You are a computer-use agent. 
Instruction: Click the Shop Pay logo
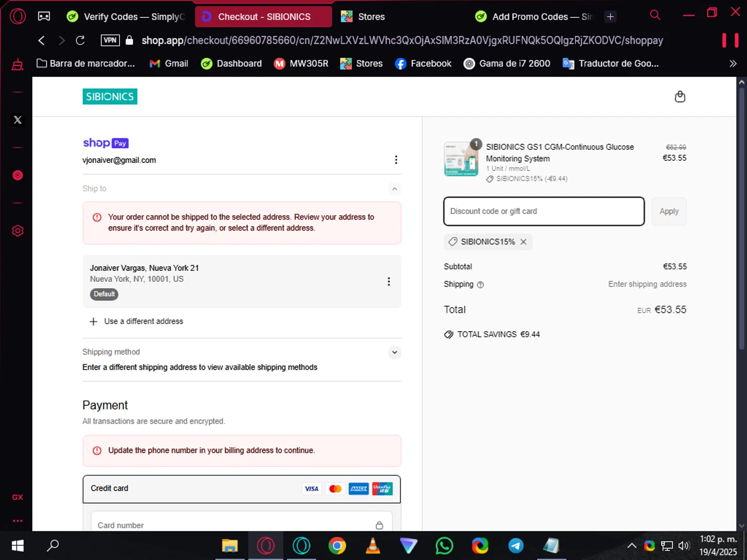click(106, 143)
